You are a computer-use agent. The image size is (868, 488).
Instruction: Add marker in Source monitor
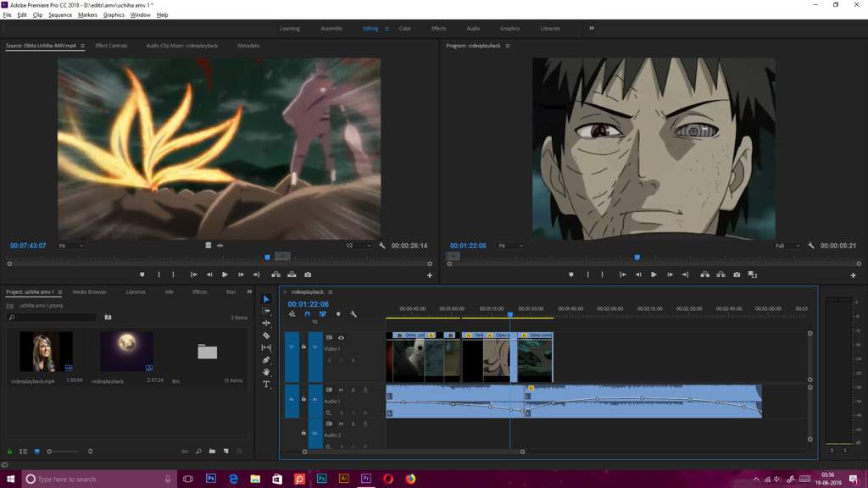[142, 274]
